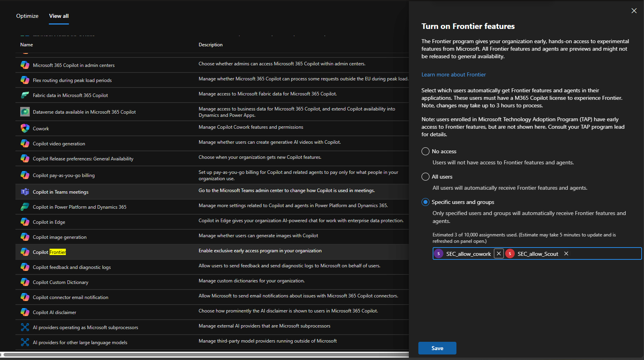Click the SEC_allow_cowork purple avatar
The width and height of the screenshot is (644, 360).
439,253
